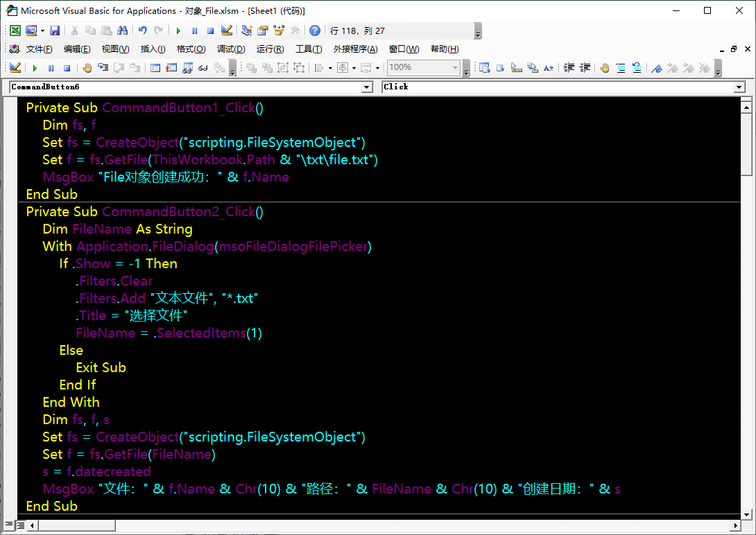Click the vertical scrollbar up arrow
This screenshot has width=756, height=535.
pyautogui.click(x=746, y=107)
